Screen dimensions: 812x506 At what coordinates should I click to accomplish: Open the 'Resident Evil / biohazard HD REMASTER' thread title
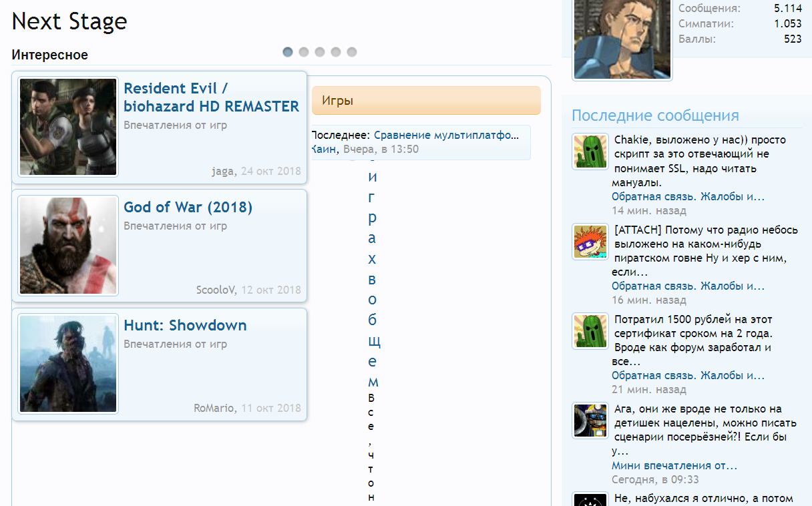(212, 97)
